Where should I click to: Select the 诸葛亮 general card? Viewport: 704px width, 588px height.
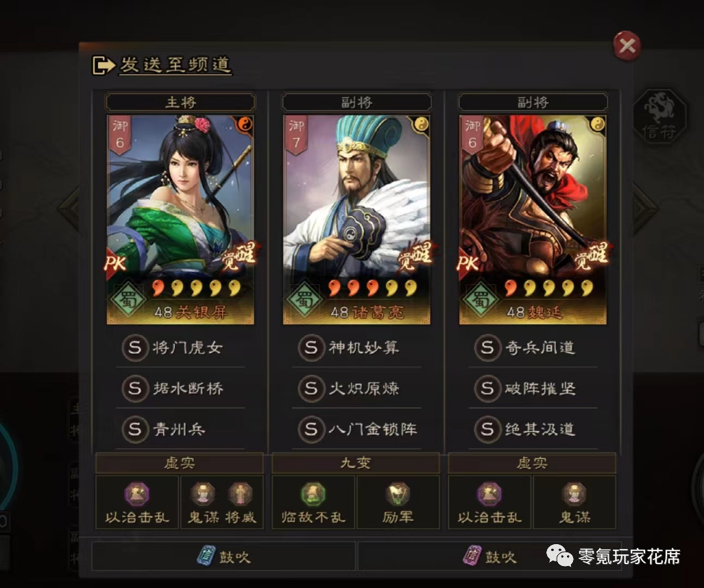click(x=356, y=219)
